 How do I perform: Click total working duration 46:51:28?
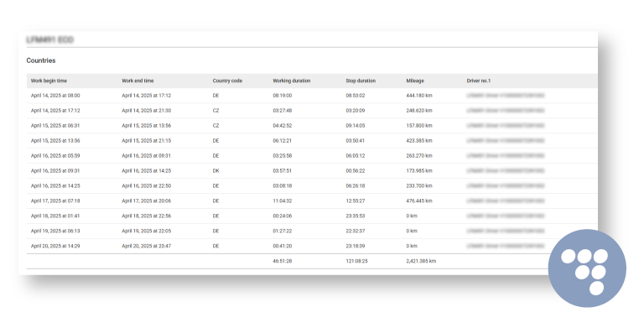coord(282,261)
